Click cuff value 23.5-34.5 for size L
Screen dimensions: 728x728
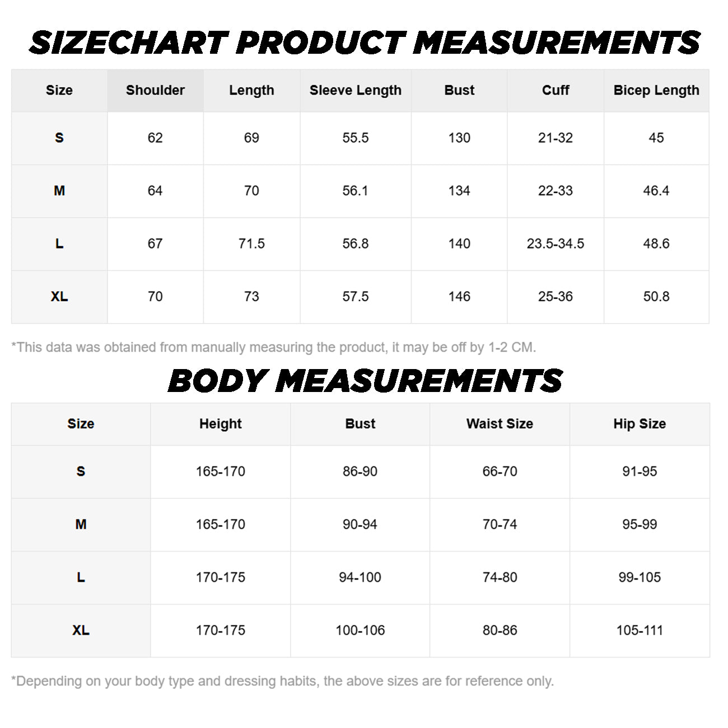coord(556,244)
